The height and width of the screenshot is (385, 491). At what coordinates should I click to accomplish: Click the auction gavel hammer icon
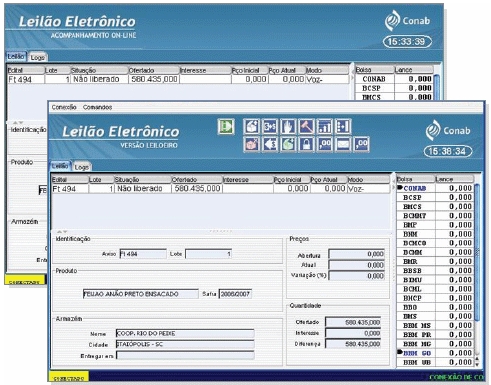(306, 127)
